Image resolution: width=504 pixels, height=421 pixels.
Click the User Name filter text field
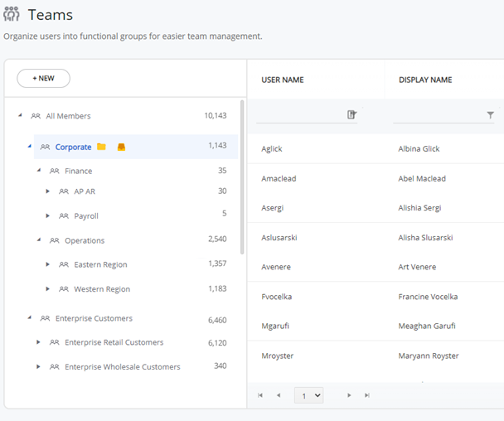point(298,115)
